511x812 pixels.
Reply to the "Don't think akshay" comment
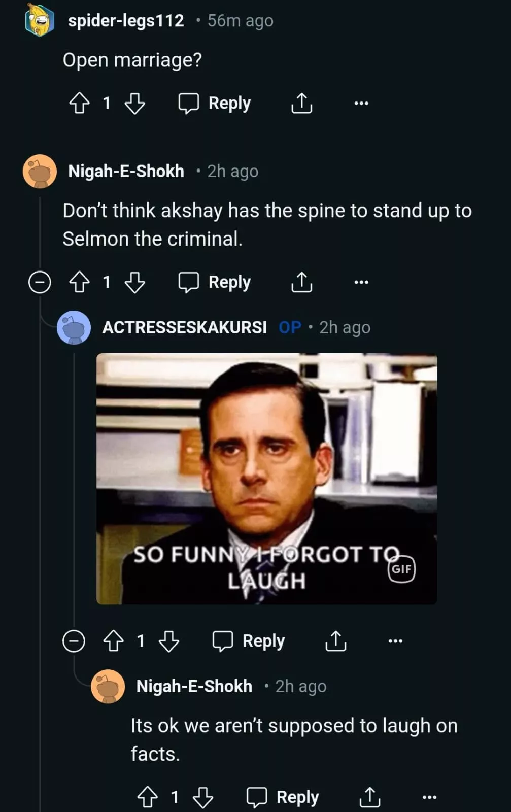click(215, 282)
